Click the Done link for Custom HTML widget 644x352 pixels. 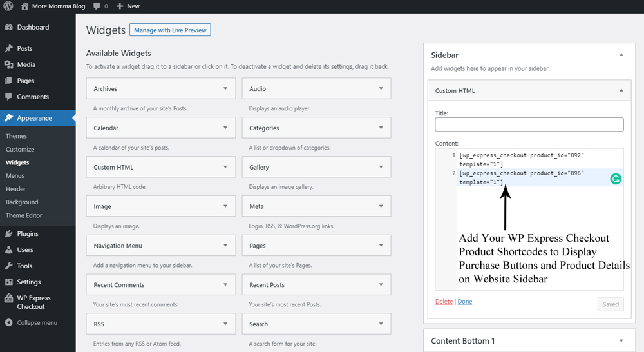click(x=465, y=302)
